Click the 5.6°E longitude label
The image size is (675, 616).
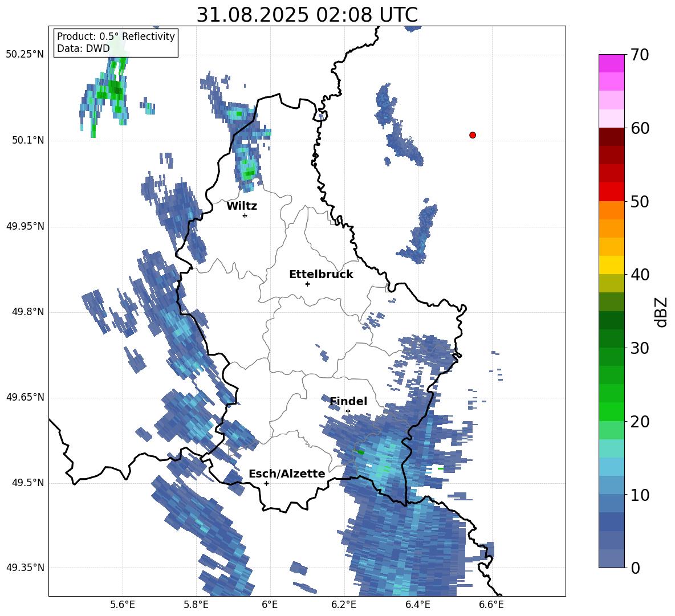123,605
